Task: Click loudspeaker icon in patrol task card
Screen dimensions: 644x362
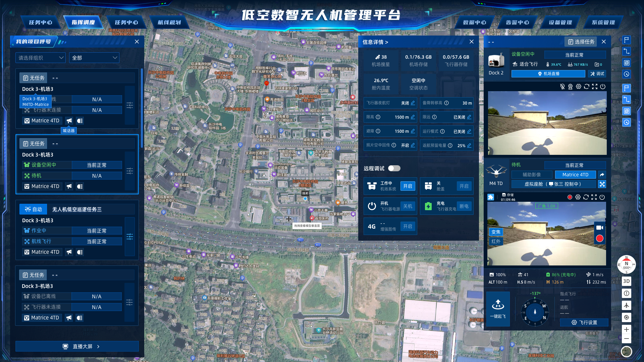Action: coord(69,252)
